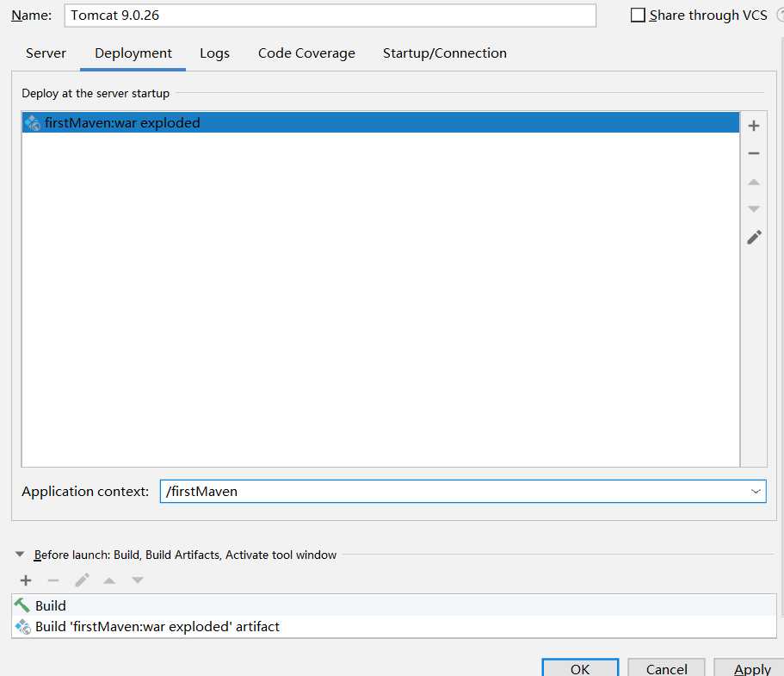Move deployment down in the list
This screenshot has width=784, height=676.
click(754, 208)
